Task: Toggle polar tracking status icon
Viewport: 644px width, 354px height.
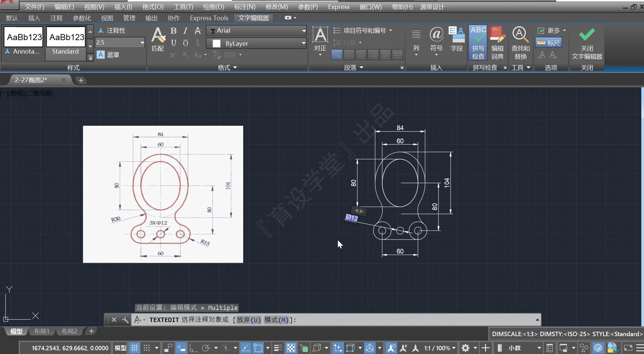Action: 206,348
